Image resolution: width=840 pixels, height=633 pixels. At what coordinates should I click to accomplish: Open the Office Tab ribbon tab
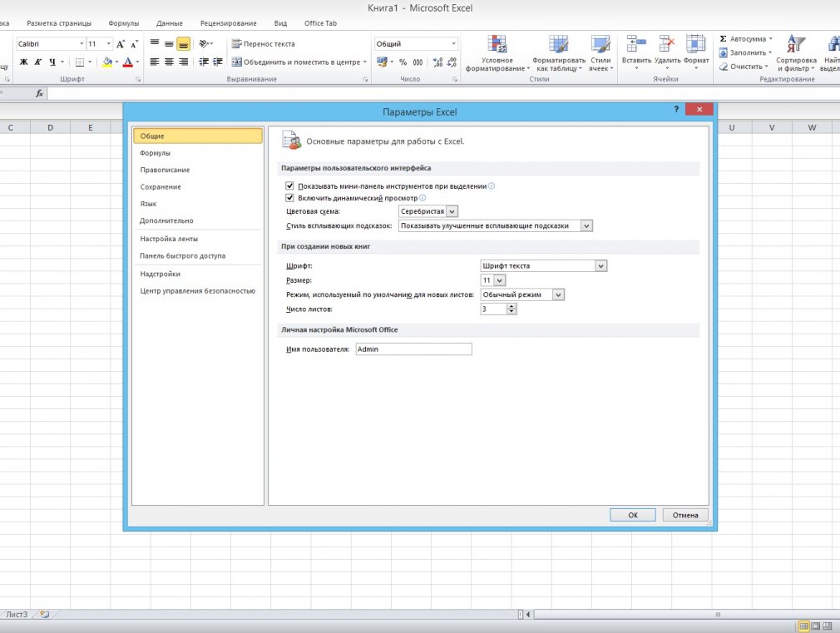tap(320, 23)
